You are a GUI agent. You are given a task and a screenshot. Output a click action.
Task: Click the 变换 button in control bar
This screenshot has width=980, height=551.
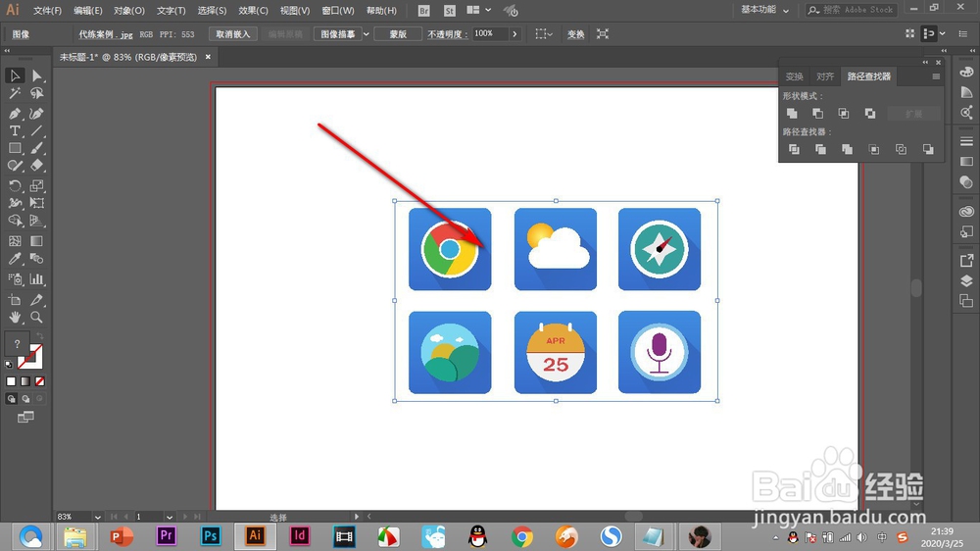(x=575, y=34)
